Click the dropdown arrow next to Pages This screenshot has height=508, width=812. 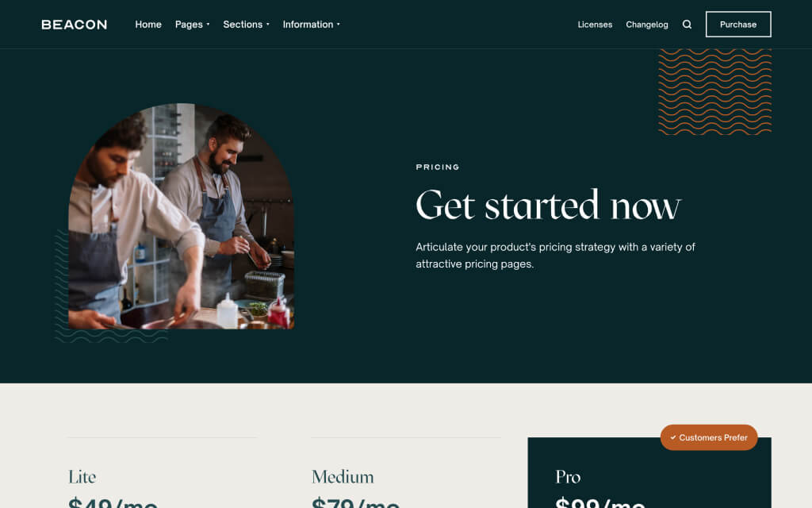pos(209,25)
